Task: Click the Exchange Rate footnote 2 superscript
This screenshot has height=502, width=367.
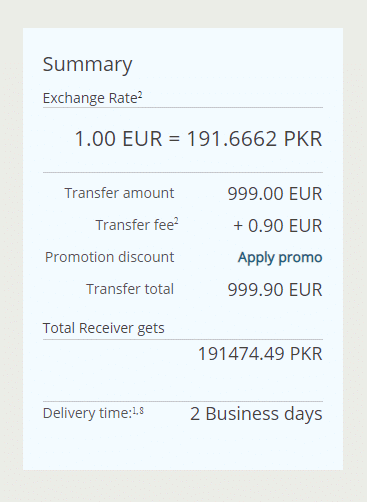Action: [140, 95]
